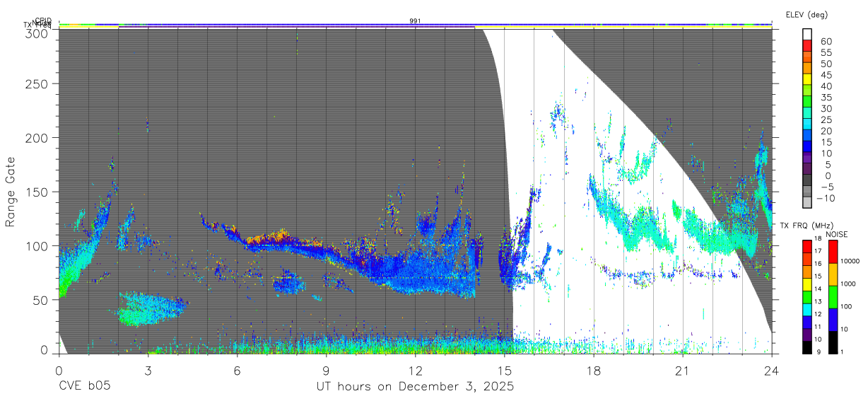
Task: Click the white top swatch of ELEV colorbar
Action: click(x=807, y=35)
